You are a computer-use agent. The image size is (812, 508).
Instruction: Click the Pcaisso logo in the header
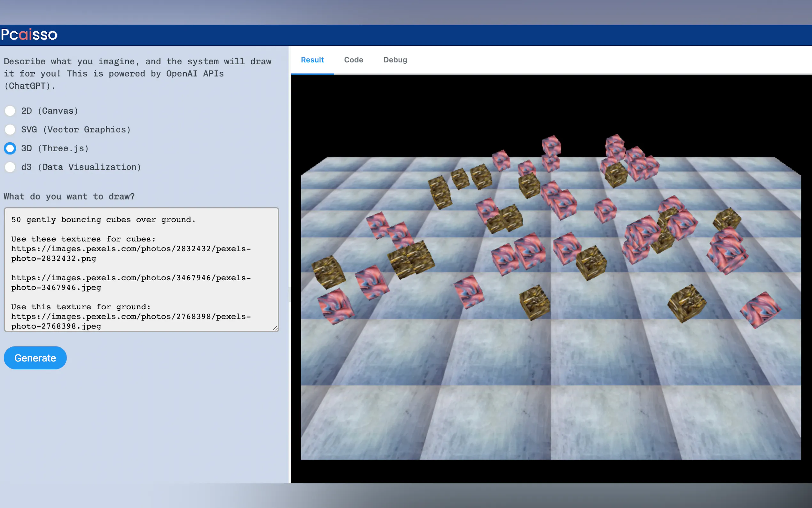29,35
